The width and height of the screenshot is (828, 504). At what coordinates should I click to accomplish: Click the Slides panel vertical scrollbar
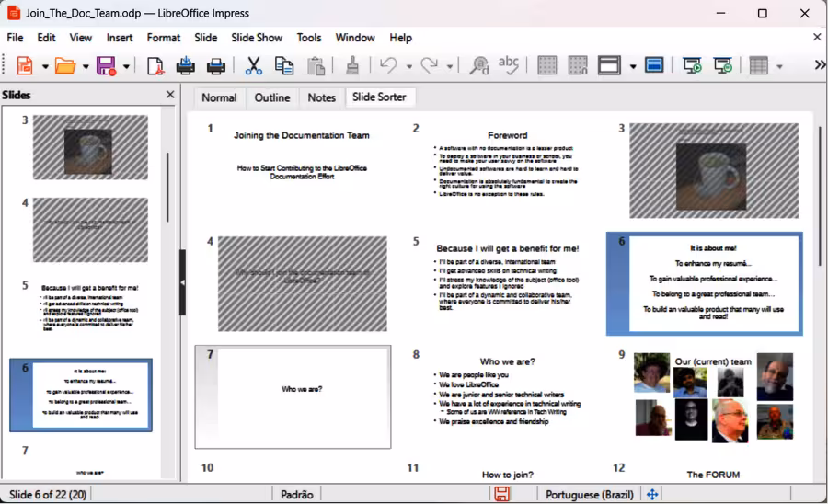pyautogui.click(x=168, y=187)
